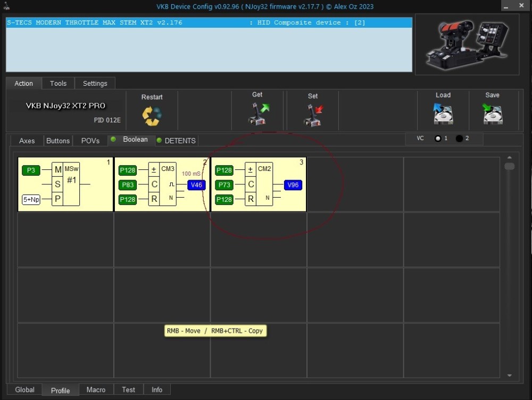Image resolution: width=532 pixels, height=400 pixels.
Task: Open the Macro bottom tab
Action: tap(96, 390)
